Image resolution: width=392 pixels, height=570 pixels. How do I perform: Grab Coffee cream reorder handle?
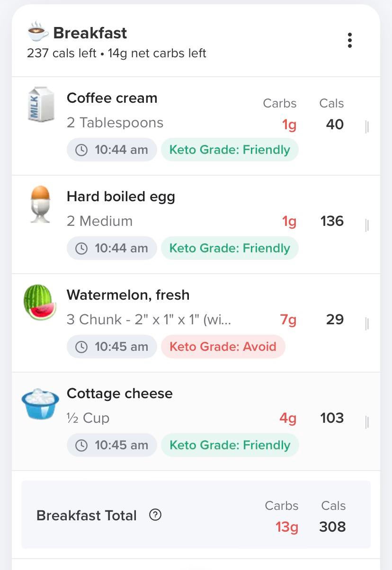[367, 127]
